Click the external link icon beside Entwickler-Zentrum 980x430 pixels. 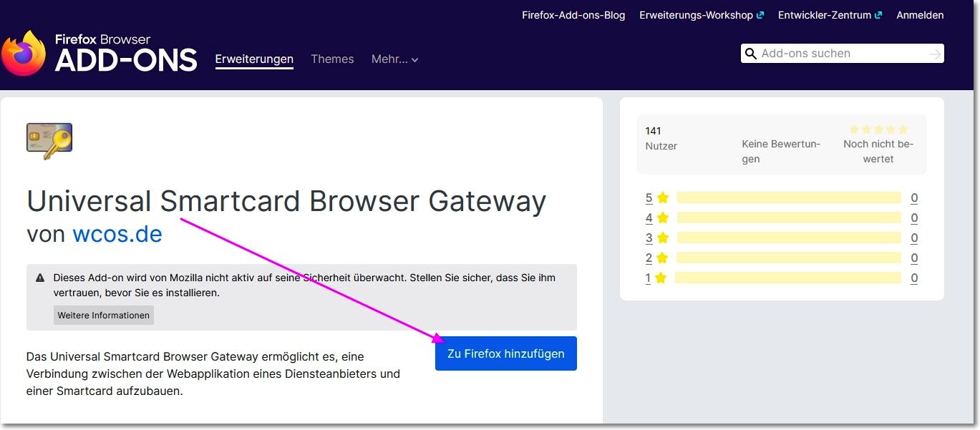878,15
